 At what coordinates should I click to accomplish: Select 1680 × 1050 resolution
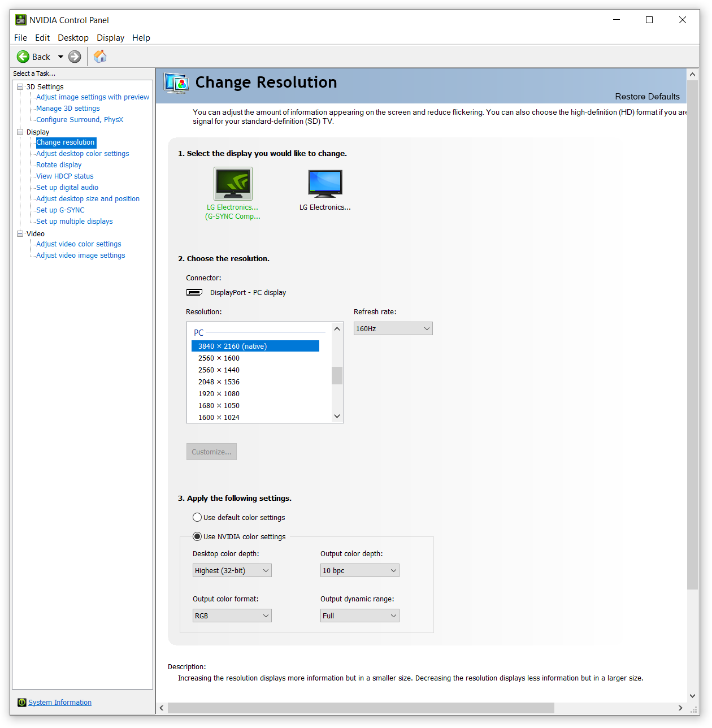pyautogui.click(x=255, y=405)
